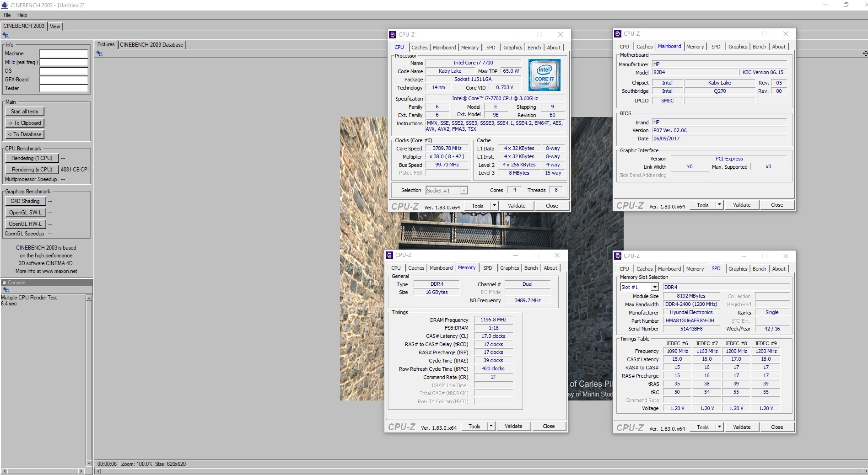Click the CINEBENCH app icon in title bar
This screenshot has width=868, height=475.
[x=5, y=5]
